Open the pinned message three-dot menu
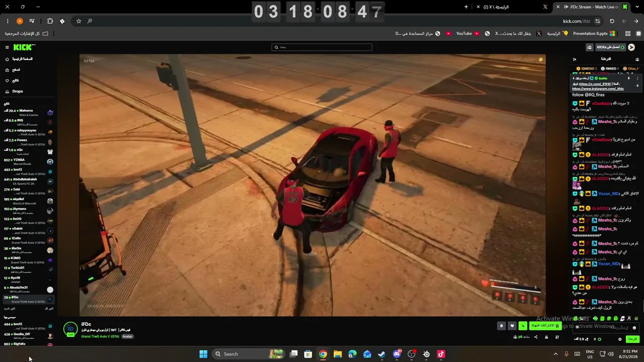The height and width of the screenshot is (362, 644). pyautogui.click(x=637, y=78)
